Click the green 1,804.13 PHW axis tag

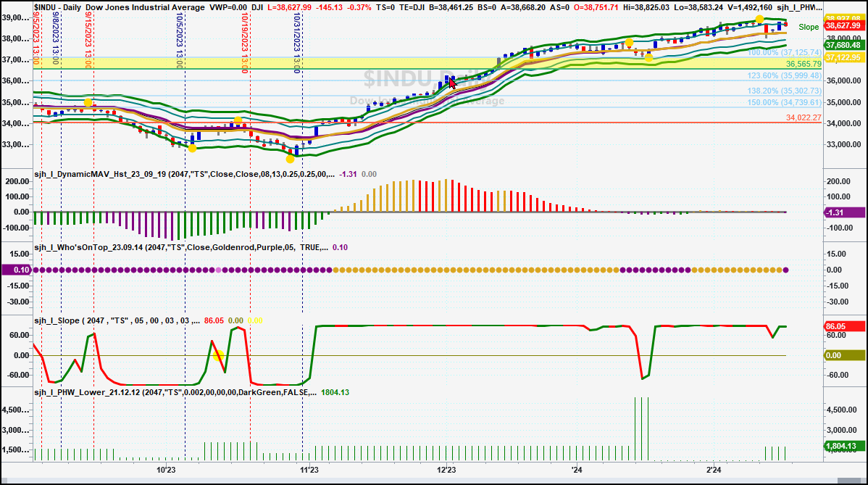[x=844, y=447]
